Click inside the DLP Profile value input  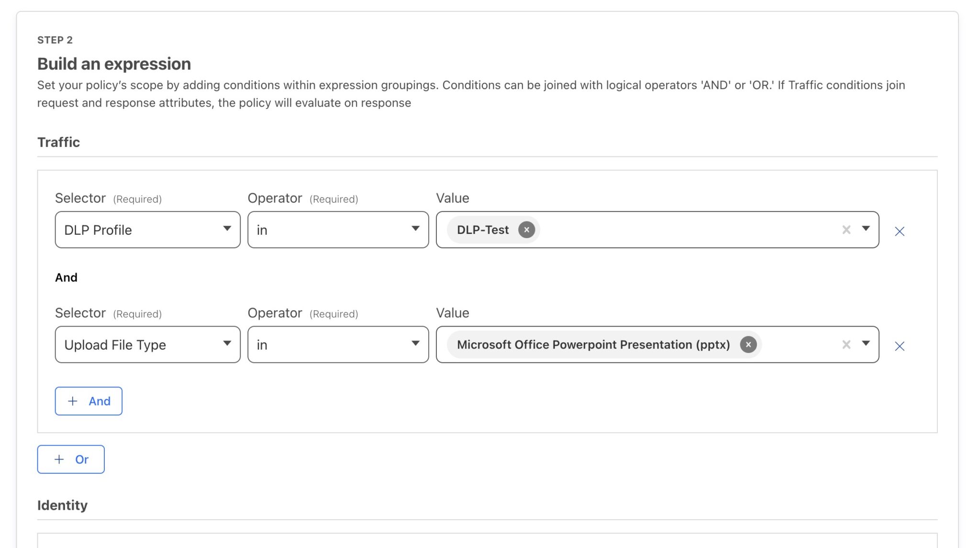670,230
